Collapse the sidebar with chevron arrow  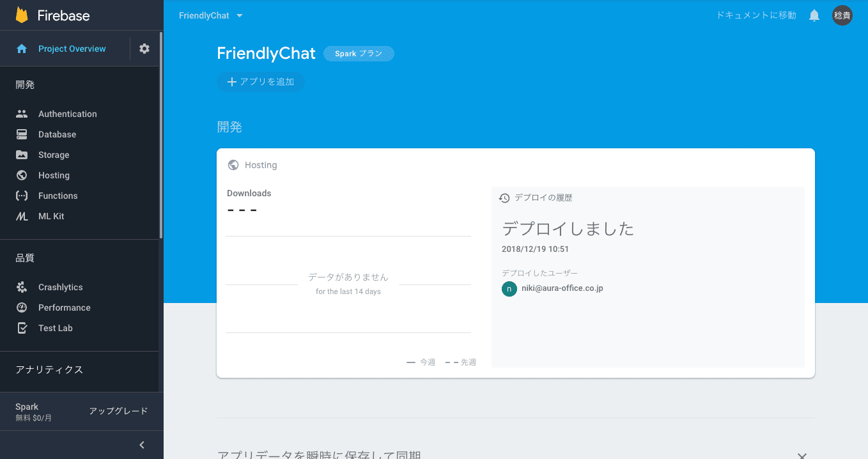pyautogui.click(x=142, y=445)
